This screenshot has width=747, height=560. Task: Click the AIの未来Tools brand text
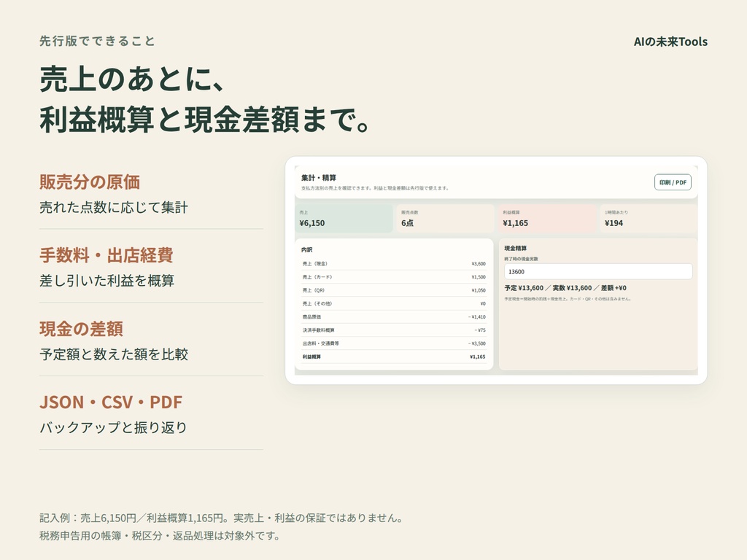(x=670, y=42)
